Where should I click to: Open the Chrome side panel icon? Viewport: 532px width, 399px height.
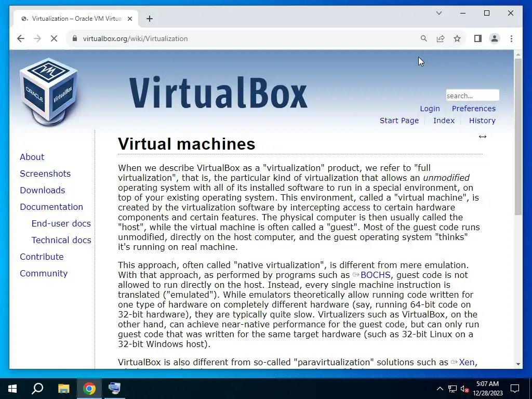[478, 38]
